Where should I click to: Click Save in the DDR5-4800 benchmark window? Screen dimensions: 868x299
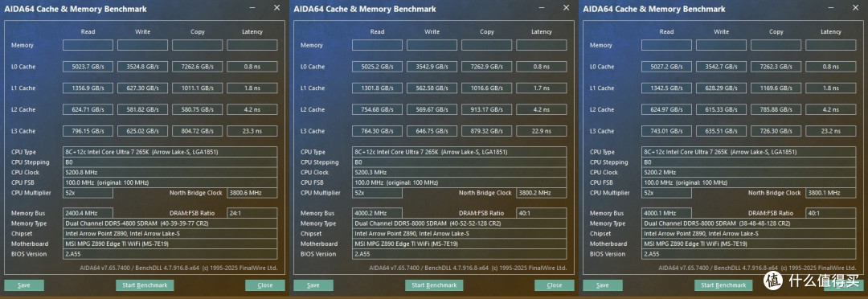tap(24, 285)
